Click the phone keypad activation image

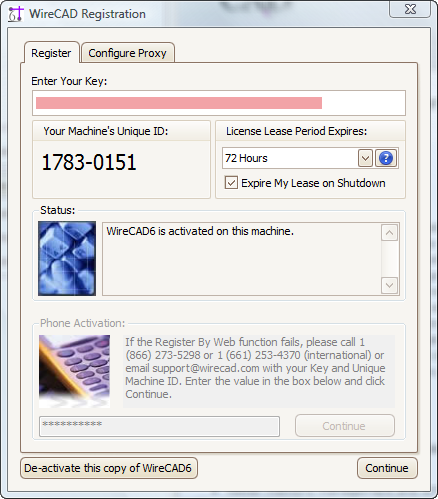point(74,371)
